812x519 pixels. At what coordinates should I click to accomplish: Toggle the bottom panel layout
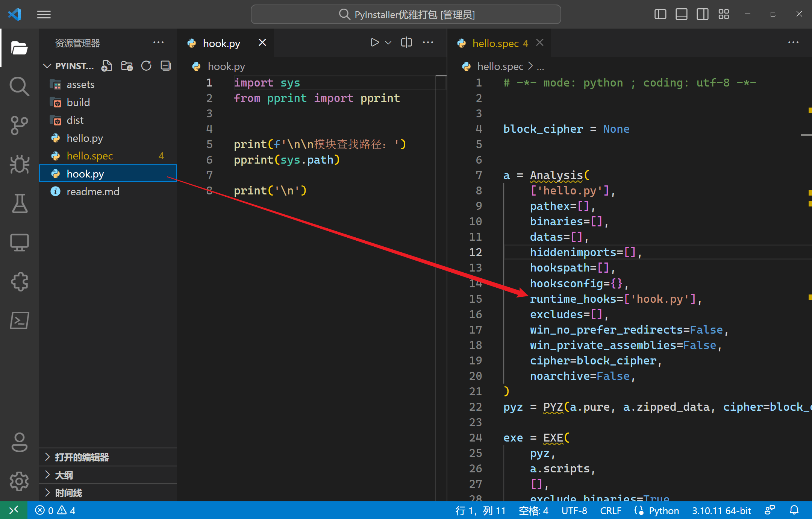(681, 14)
